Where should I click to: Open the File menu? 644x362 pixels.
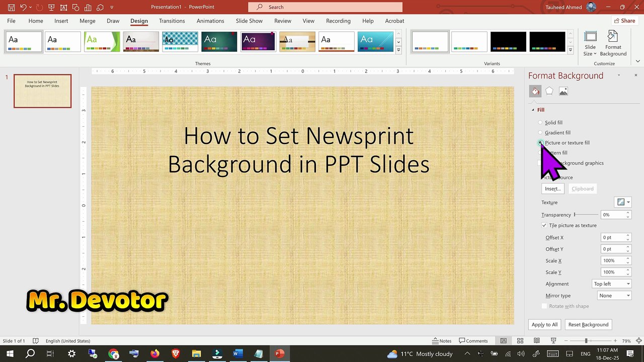(11, 21)
